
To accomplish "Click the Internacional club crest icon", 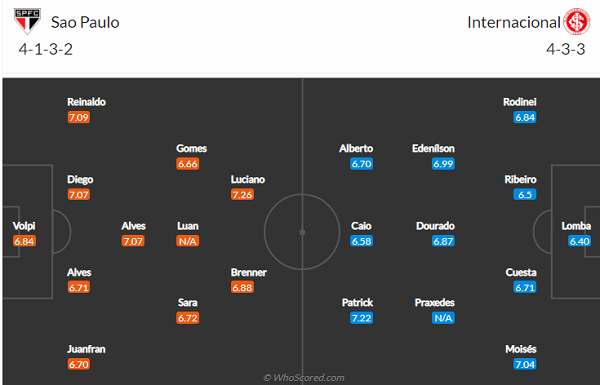I will pyautogui.click(x=577, y=22).
